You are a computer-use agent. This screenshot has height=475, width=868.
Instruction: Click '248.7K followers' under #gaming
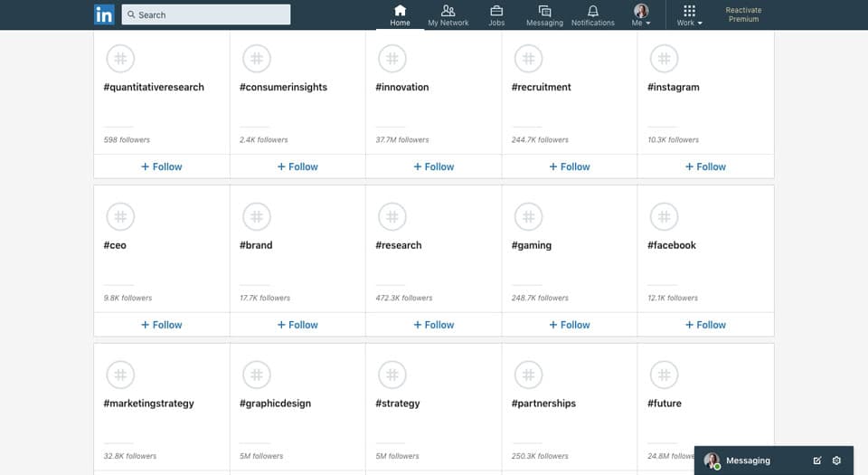click(x=540, y=299)
